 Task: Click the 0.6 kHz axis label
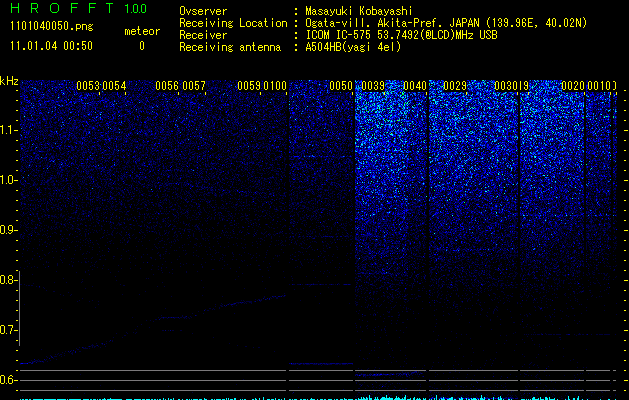coord(8,380)
